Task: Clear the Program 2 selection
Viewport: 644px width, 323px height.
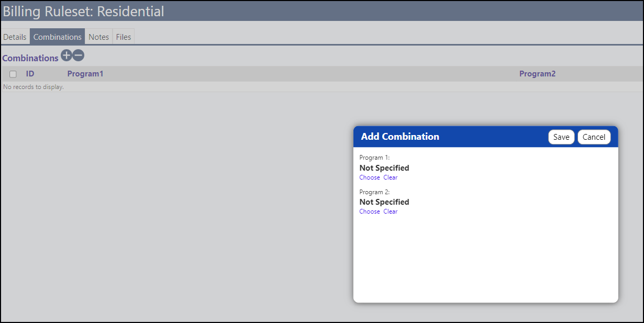Action: click(x=391, y=211)
